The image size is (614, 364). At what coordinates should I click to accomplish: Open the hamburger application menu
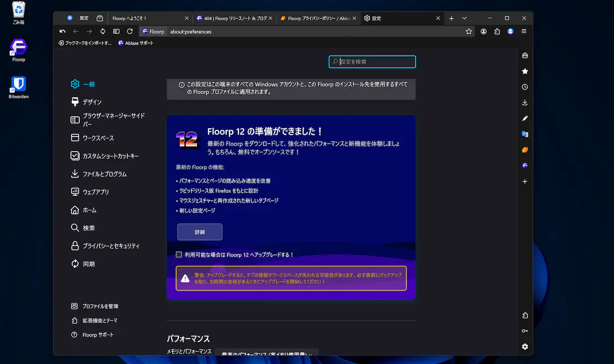(x=524, y=31)
